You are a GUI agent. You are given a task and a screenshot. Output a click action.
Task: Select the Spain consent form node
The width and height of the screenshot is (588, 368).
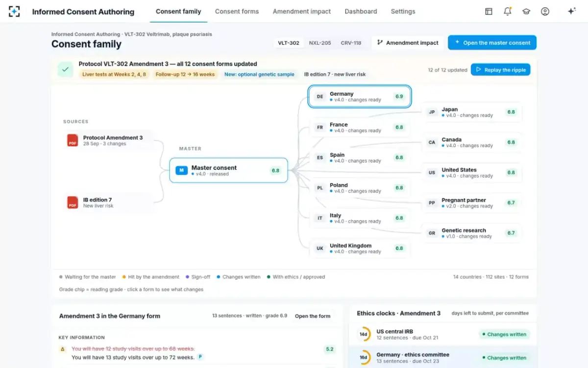[x=360, y=158]
